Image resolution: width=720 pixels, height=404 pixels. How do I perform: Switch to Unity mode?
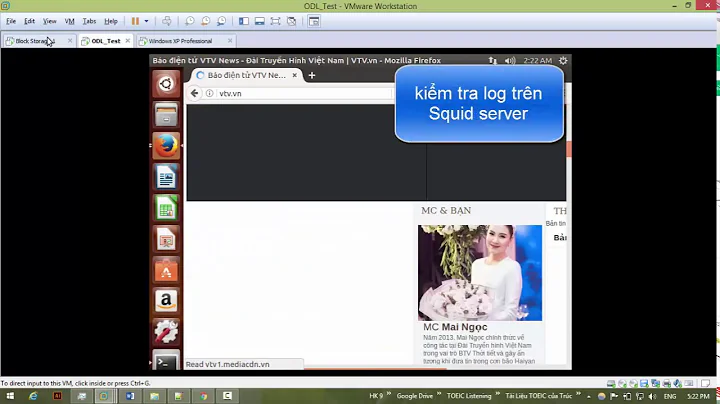(291, 21)
